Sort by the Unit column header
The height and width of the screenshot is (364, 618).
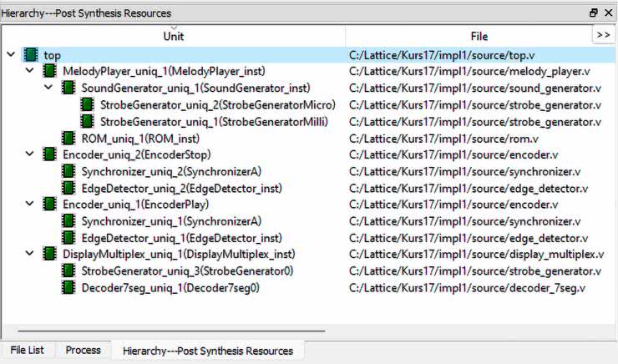coord(174,36)
